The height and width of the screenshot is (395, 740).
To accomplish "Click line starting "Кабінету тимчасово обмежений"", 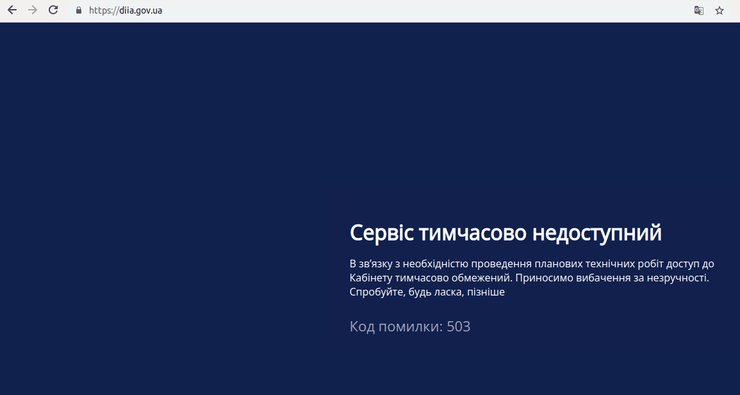I will 530,278.
